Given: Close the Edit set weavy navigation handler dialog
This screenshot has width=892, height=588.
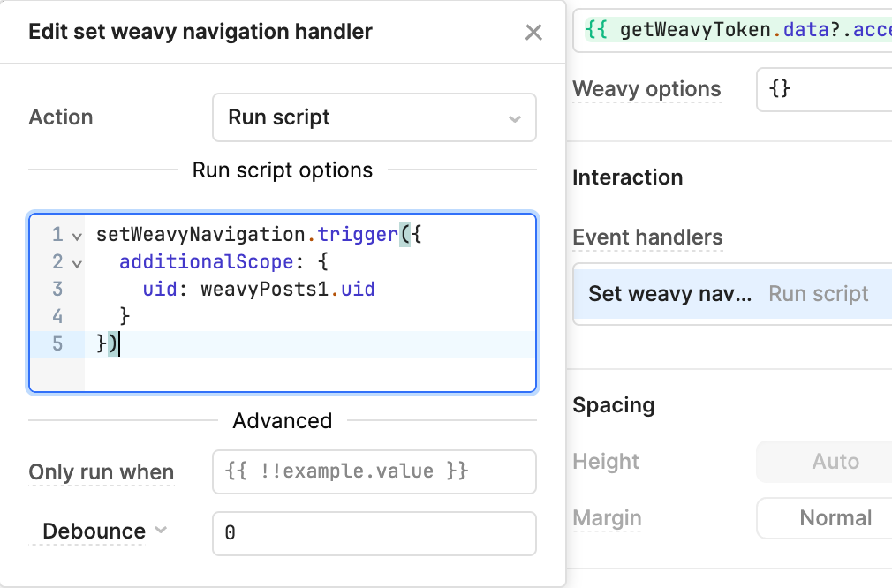Looking at the screenshot, I should [533, 33].
